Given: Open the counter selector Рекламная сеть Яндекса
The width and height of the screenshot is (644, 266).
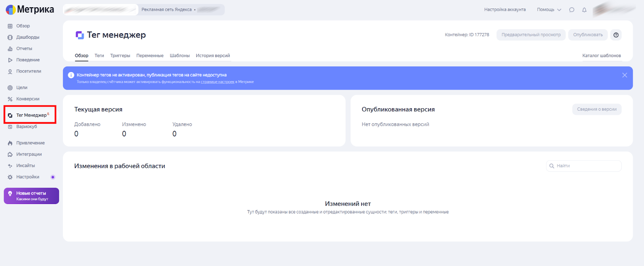Looking at the screenshot, I should pos(181,10).
